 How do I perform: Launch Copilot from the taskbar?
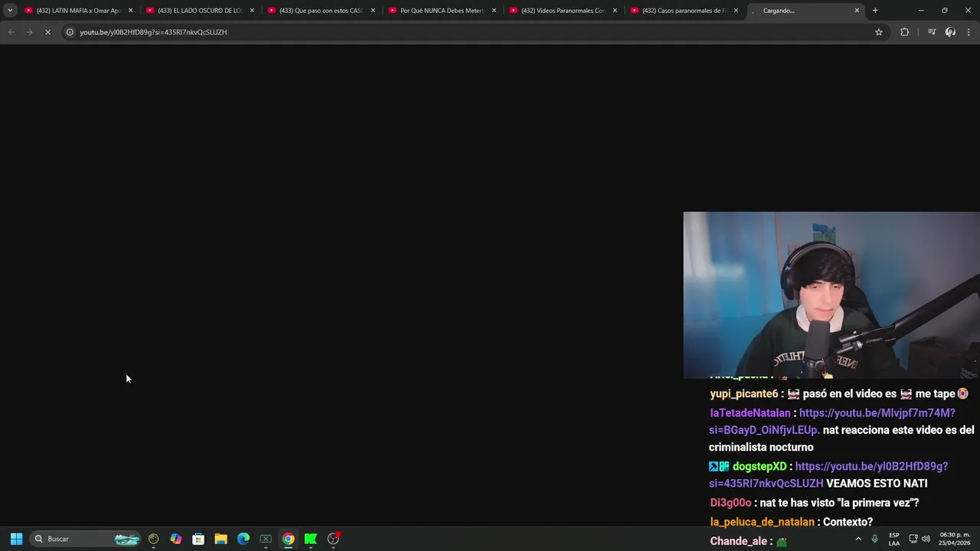point(176,539)
